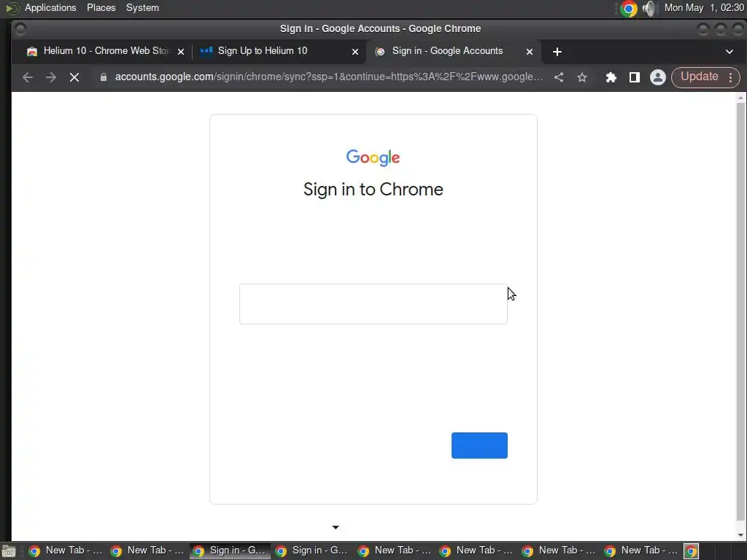The width and height of the screenshot is (747, 560).
Task: Open the tab search dropdown
Action: click(x=729, y=52)
